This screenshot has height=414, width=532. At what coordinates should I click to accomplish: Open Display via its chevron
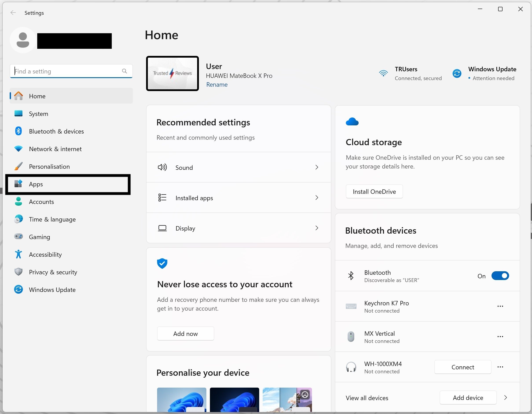[317, 228]
